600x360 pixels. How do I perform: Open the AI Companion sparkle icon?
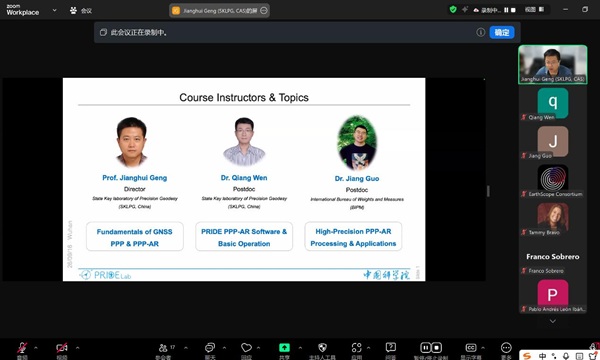tap(465, 9)
